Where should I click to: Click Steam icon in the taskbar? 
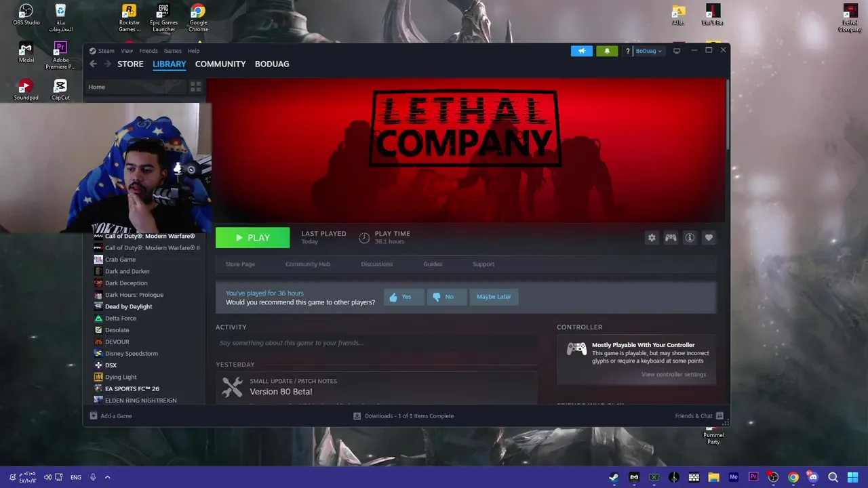point(614,477)
